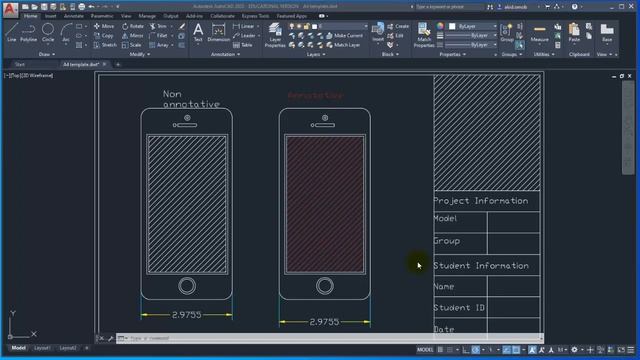The image size is (640, 360).
Task: Click the object color wheel icon
Action: (440, 26)
